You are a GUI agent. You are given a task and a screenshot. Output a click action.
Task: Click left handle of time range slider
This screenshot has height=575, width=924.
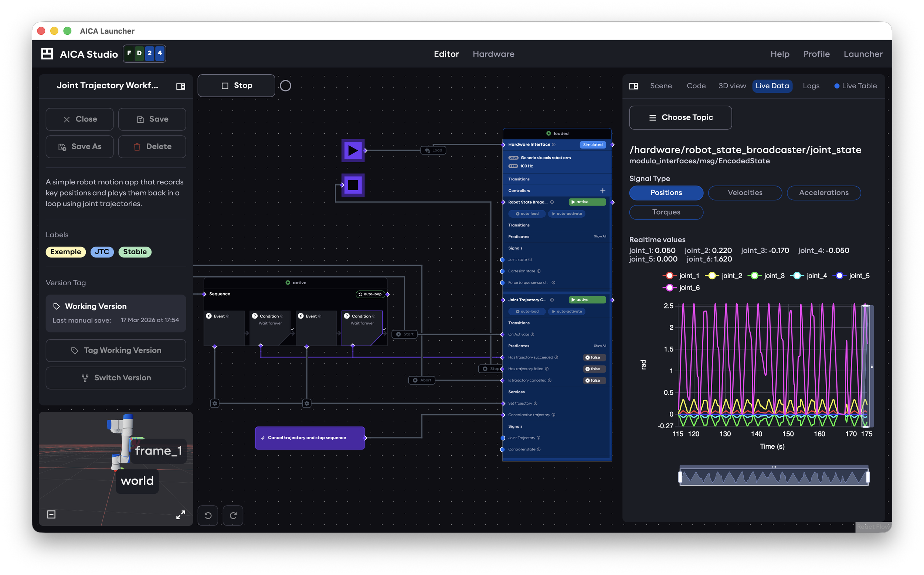680,477
